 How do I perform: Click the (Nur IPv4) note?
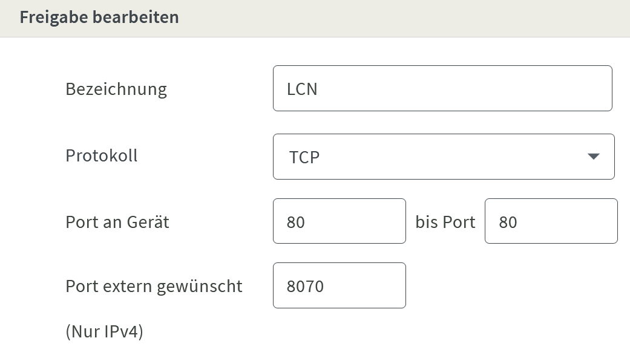(x=104, y=331)
